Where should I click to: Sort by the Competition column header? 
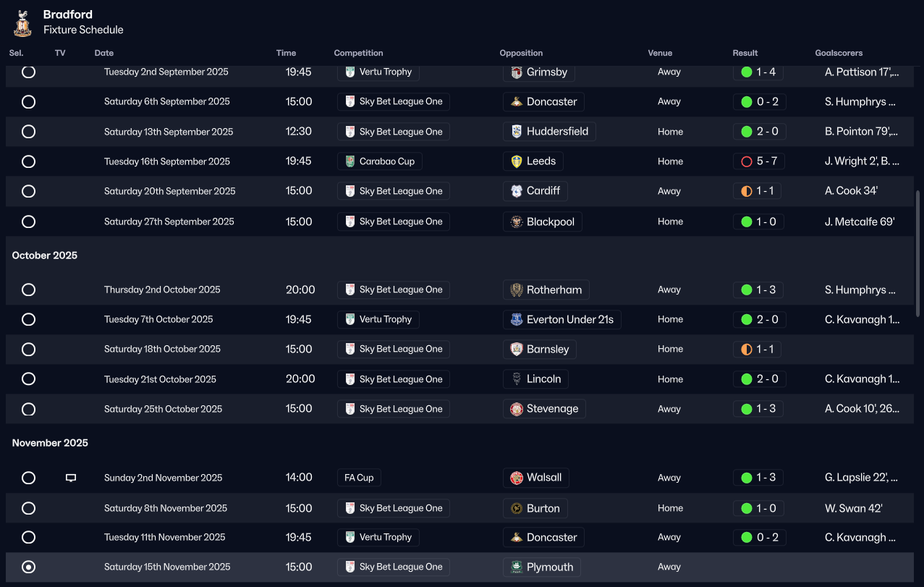[x=358, y=53]
